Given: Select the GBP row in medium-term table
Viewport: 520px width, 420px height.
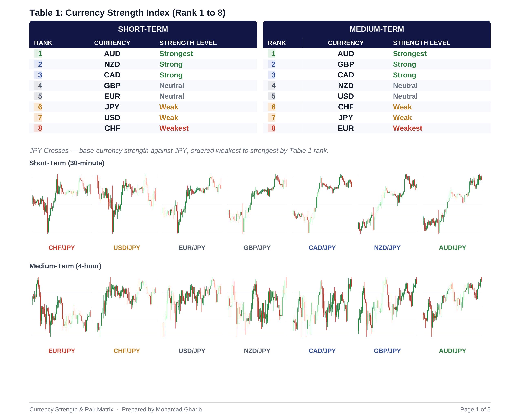Looking at the screenshot, I should click(x=377, y=64).
